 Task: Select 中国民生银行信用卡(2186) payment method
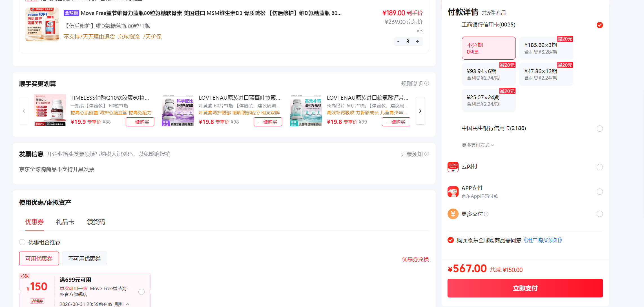coord(600,129)
